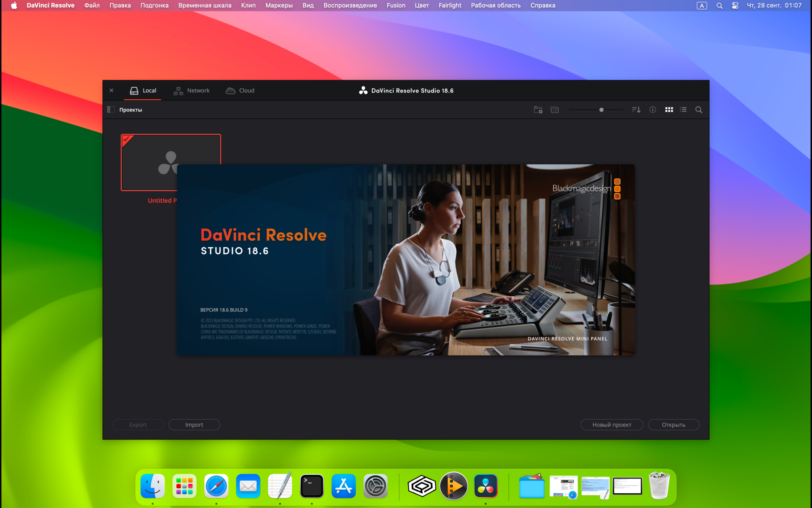This screenshot has width=812, height=508.
Task: Select the list view icon in Projects
Action: tap(683, 110)
